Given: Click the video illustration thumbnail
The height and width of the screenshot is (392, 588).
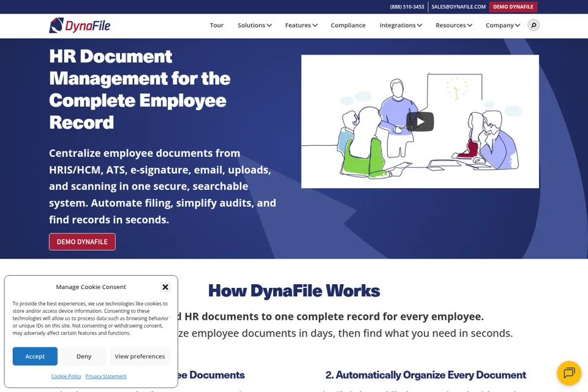Looking at the screenshot, I should pos(420,121).
